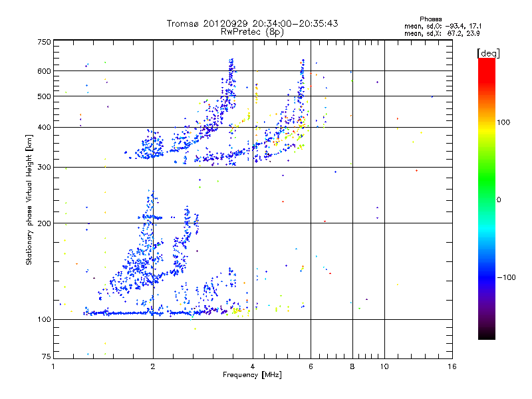This screenshot has height=399, width=532.
Task: Click the y-axis label '100' left of plot
Action: coord(44,319)
